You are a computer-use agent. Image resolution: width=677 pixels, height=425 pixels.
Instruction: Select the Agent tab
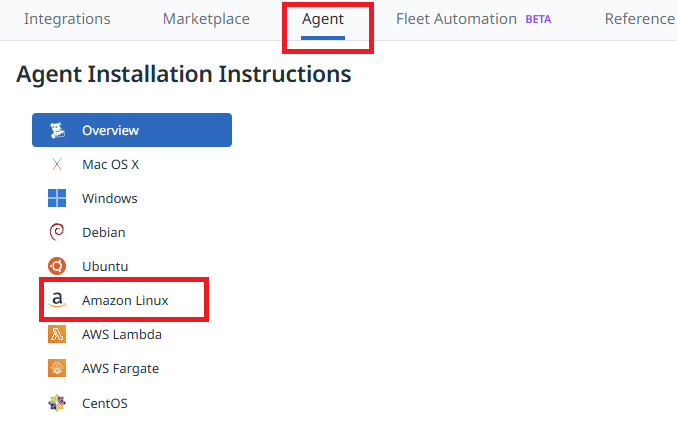323,19
